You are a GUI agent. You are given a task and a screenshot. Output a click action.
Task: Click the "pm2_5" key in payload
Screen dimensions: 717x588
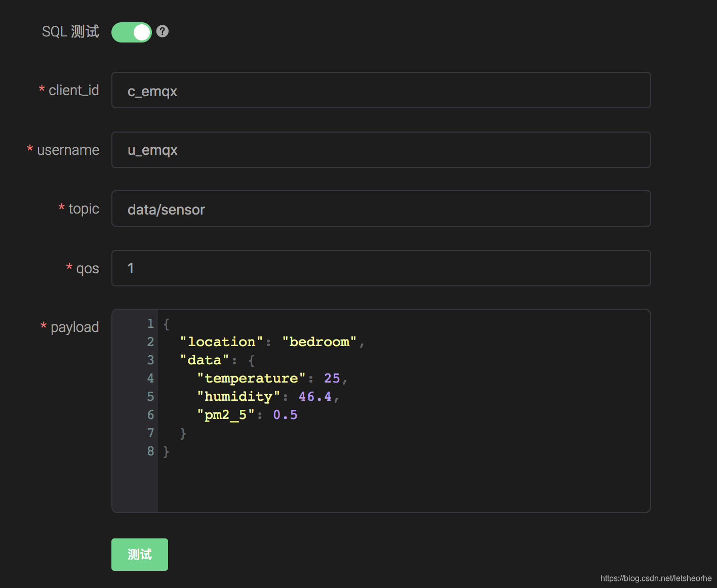click(226, 415)
